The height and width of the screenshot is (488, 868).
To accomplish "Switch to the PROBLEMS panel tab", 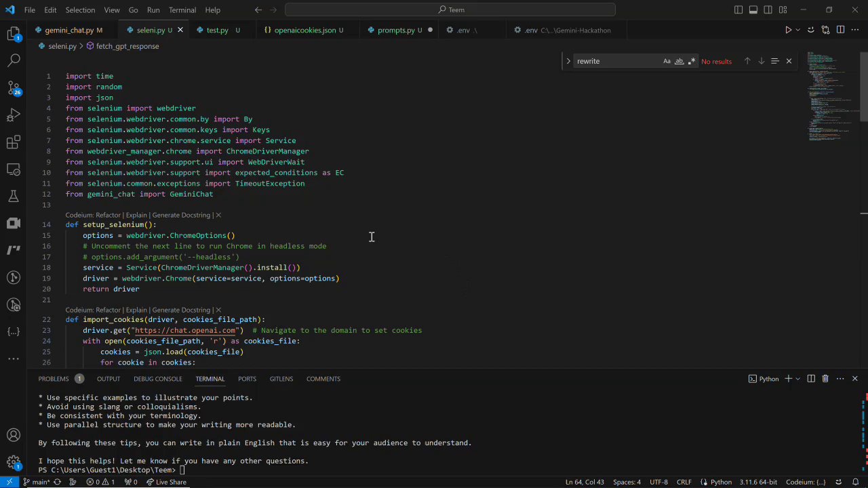I will pos(60,379).
